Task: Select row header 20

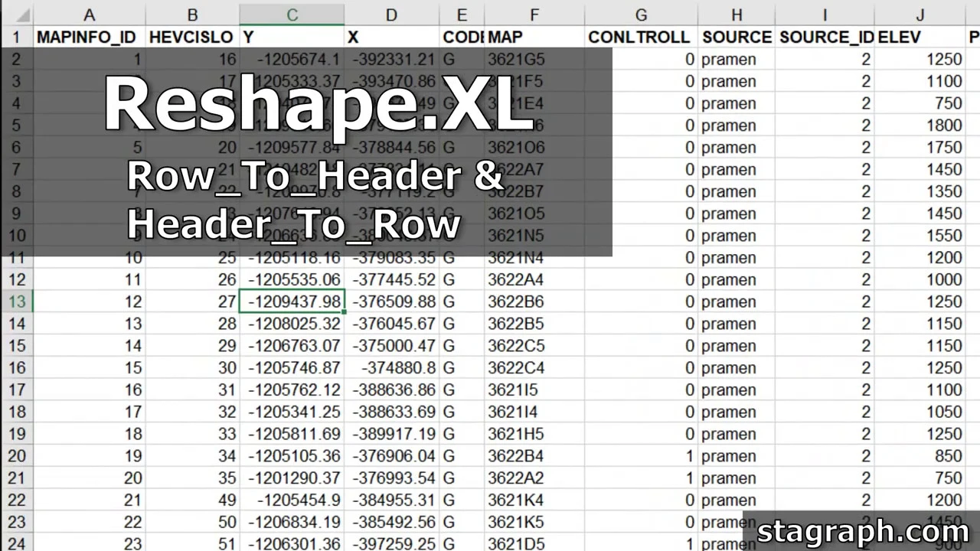Action: pyautogui.click(x=16, y=456)
